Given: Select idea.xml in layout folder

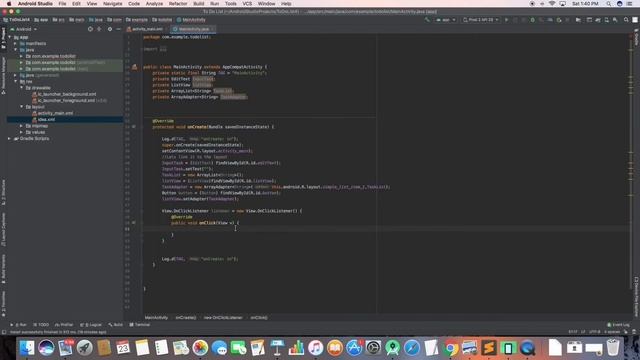Looking at the screenshot, I should (43, 120).
